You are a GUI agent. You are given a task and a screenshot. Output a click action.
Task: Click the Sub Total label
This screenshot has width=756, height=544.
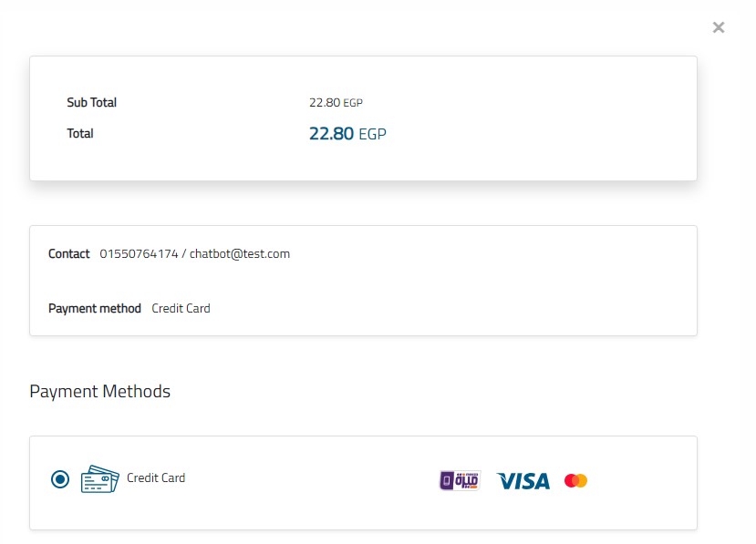(x=92, y=102)
